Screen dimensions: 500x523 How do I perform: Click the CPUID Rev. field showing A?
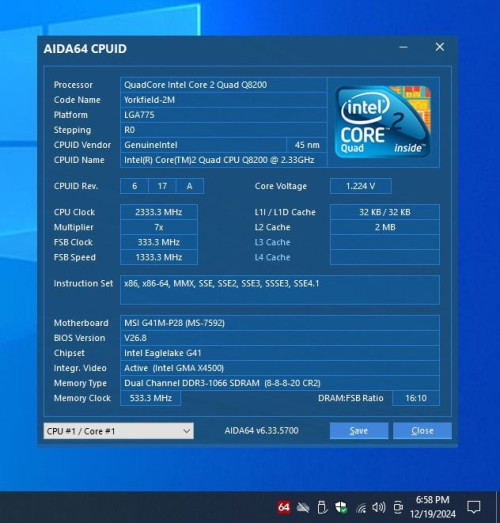tap(189, 186)
